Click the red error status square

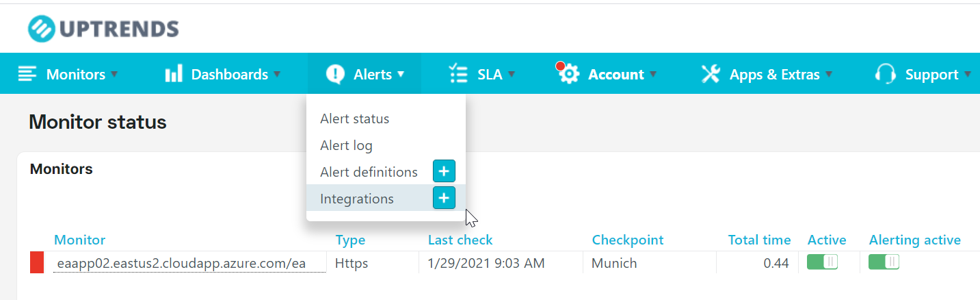click(37, 262)
